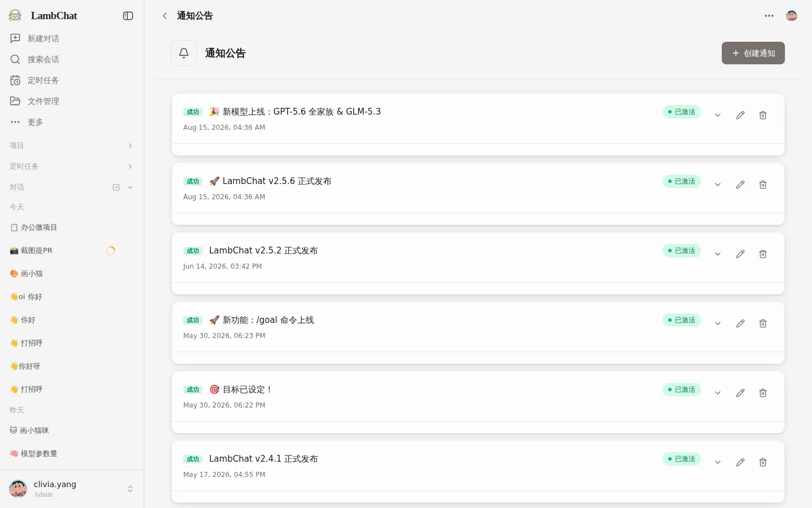Expand the 定时任务 sidebar section chevron
This screenshot has height=508, width=812.
[130, 167]
